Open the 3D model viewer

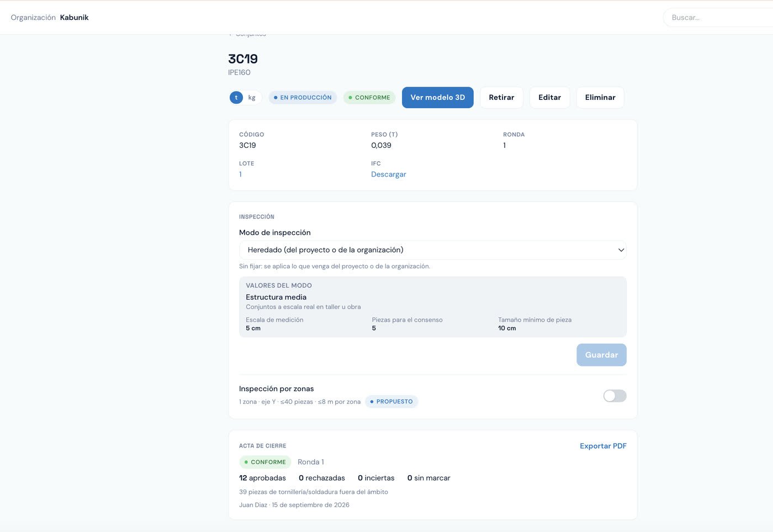pos(437,98)
